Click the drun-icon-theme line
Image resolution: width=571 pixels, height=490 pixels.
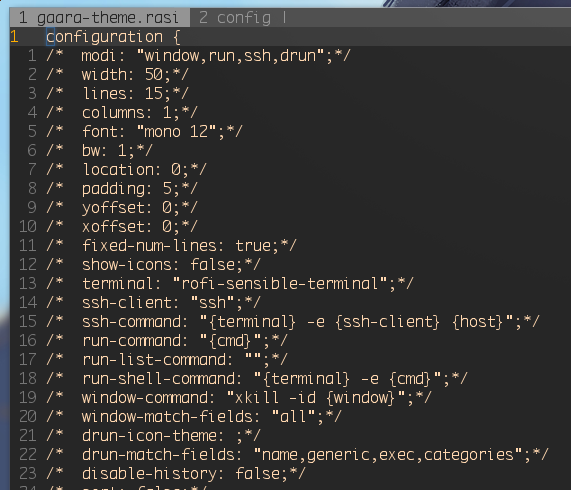(153, 435)
